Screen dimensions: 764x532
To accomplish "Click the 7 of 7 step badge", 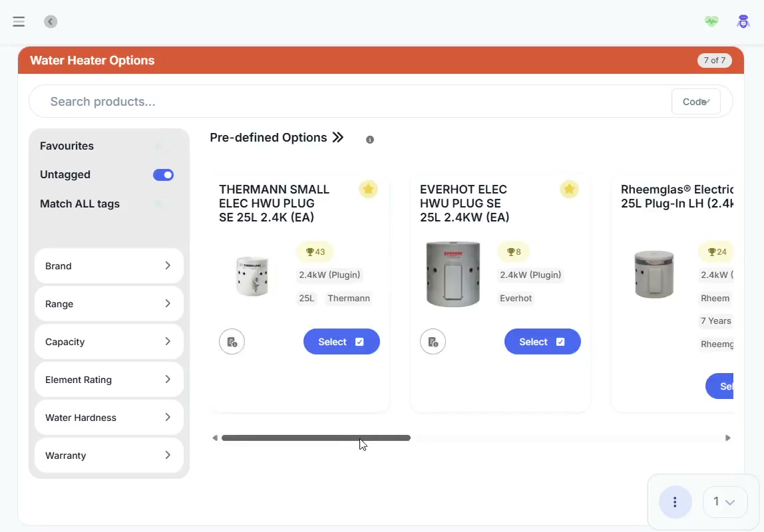I will (714, 61).
